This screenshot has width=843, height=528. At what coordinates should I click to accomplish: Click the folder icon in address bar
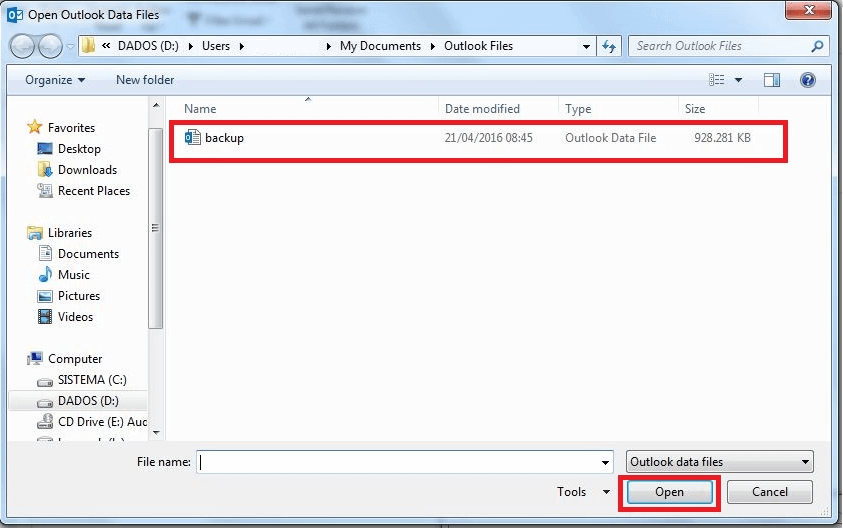tap(89, 46)
